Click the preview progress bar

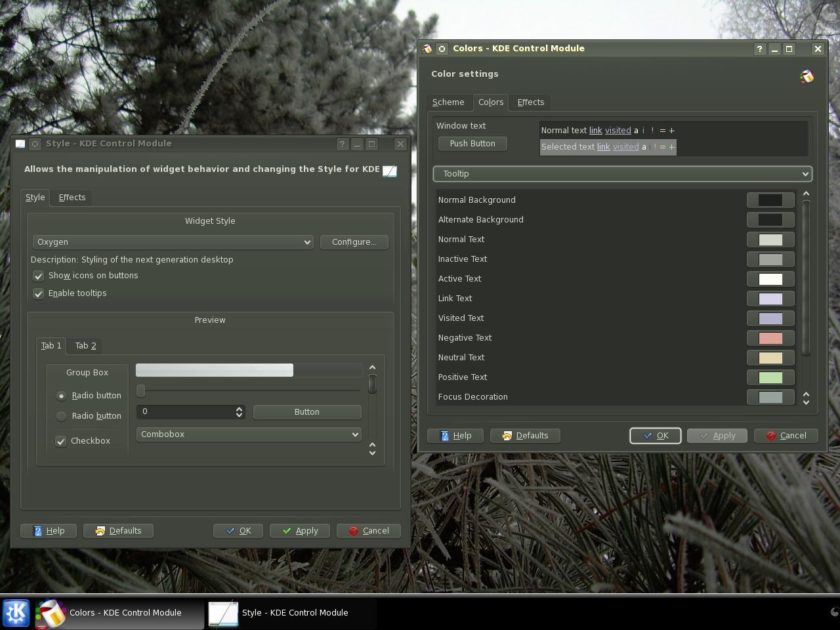(249, 370)
